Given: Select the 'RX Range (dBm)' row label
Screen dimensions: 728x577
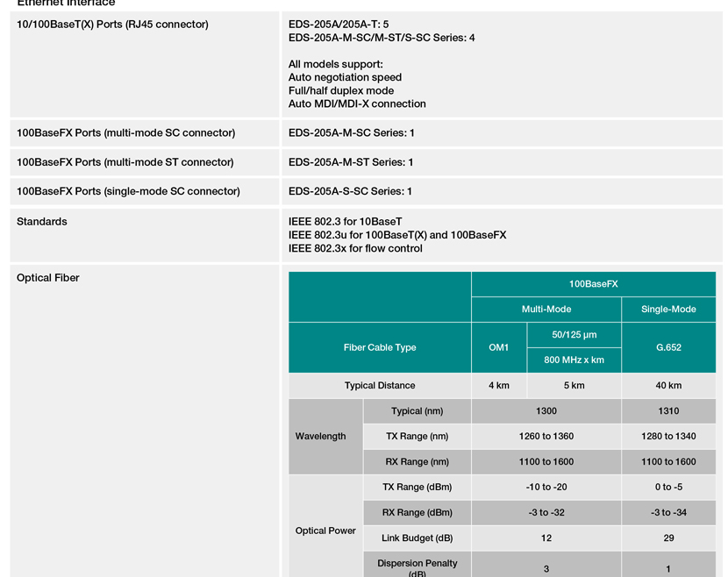Looking at the screenshot, I should (417, 512).
